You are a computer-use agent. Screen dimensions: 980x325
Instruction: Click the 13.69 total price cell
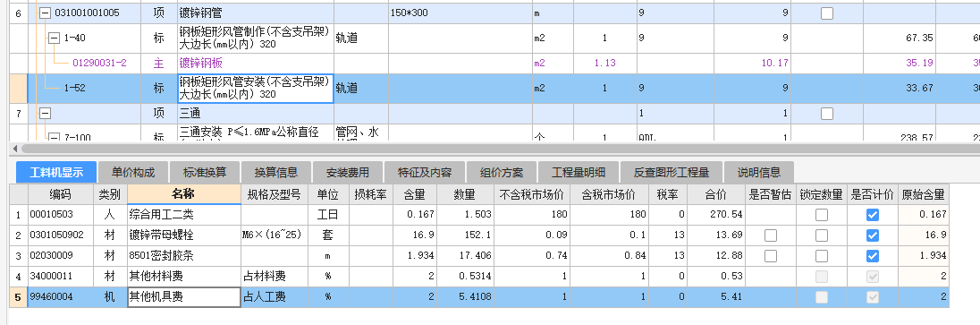click(716, 235)
